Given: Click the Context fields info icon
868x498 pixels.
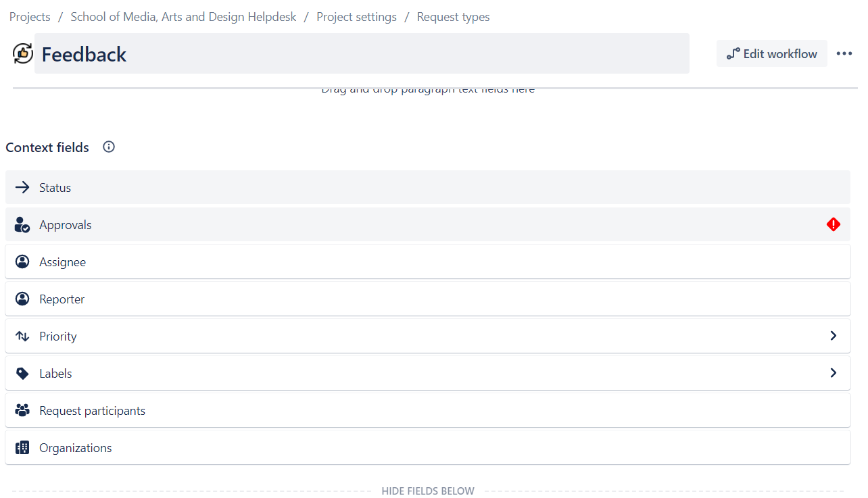Looking at the screenshot, I should (x=109, y=147).
